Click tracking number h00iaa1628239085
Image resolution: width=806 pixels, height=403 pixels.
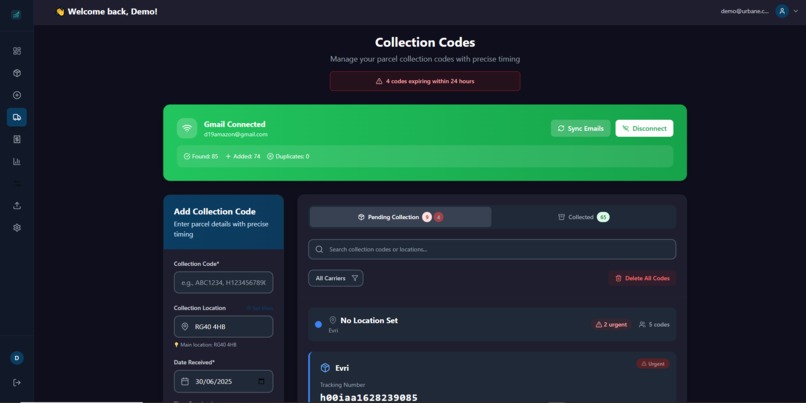[x=369, y=397]
